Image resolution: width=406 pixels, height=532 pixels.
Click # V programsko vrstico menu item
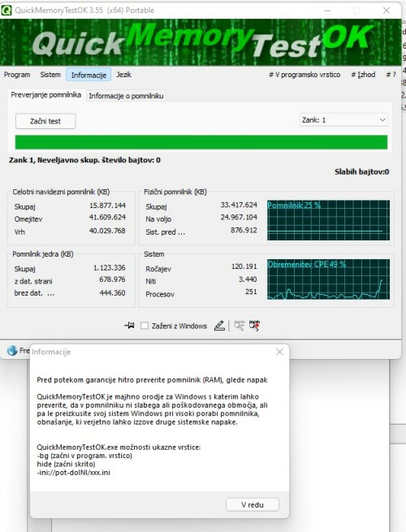click(x=304, y=75)
